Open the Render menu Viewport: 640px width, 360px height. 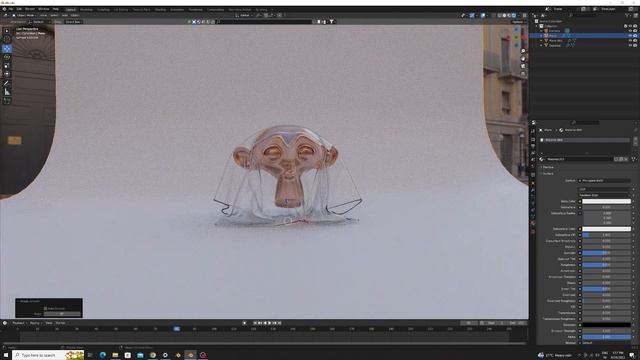[x=30, y=9]
